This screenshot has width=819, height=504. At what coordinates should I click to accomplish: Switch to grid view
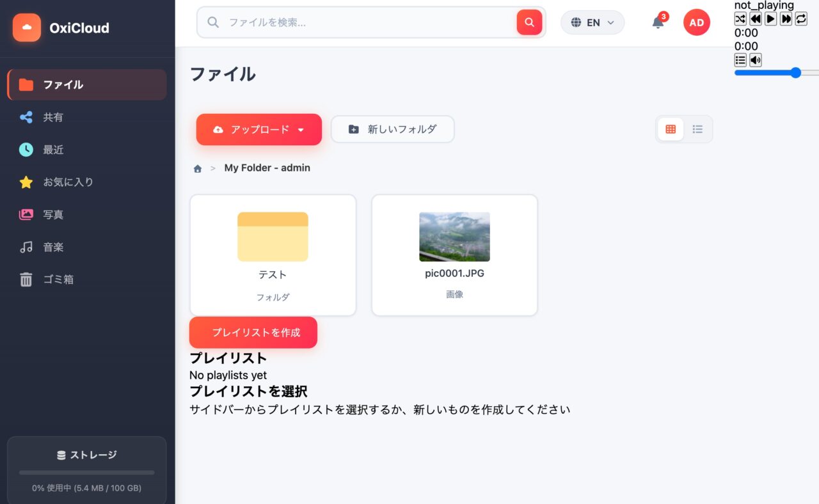click(671, 129)
